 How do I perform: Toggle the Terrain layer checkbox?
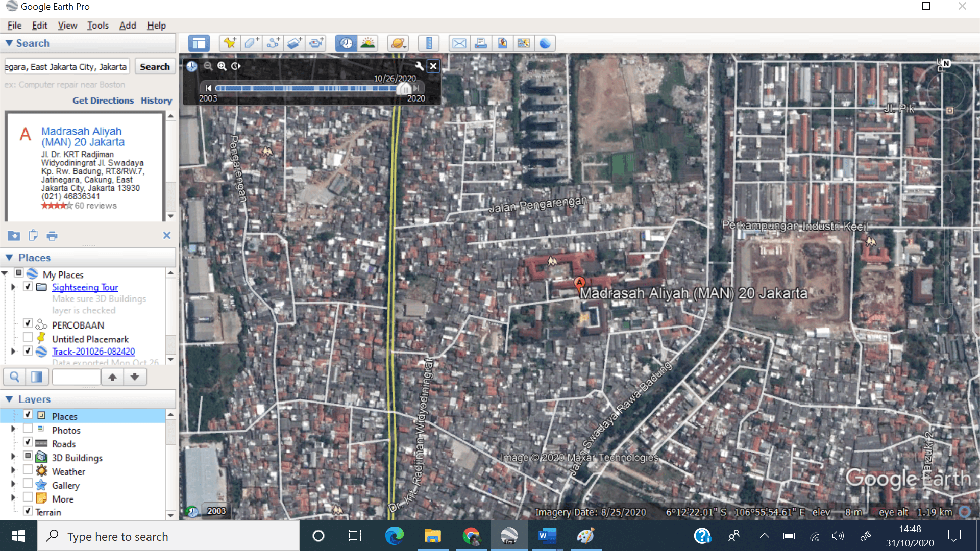pyautogui.click(x=28, y=511)
